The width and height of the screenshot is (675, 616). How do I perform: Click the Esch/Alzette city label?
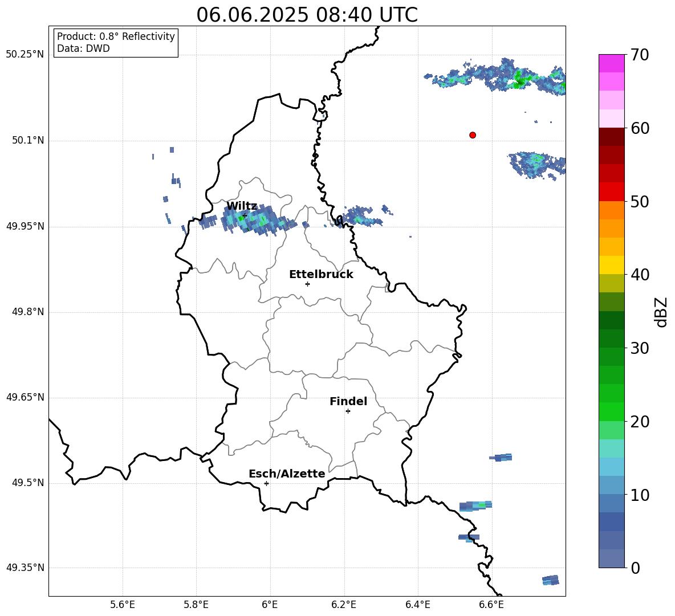[x=287, y=474]
